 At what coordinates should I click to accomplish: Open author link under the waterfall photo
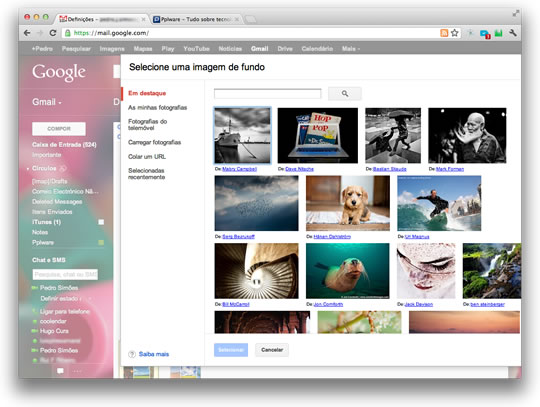(487, 304)
